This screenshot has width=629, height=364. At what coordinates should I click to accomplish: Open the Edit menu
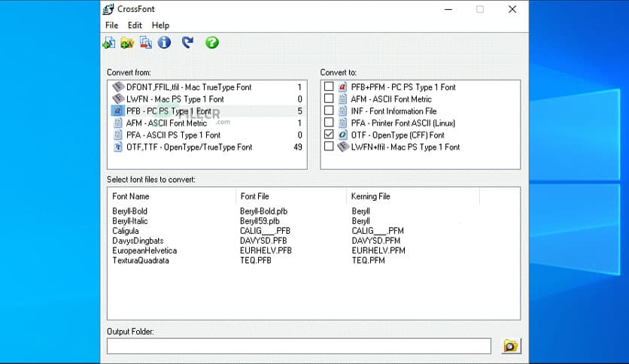(135, 26)
